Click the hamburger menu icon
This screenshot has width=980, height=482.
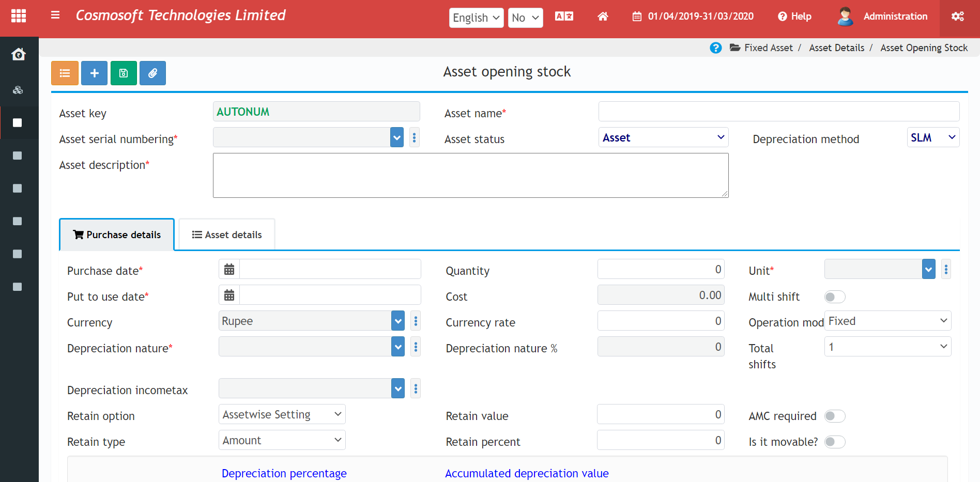(x=55, y=15)
